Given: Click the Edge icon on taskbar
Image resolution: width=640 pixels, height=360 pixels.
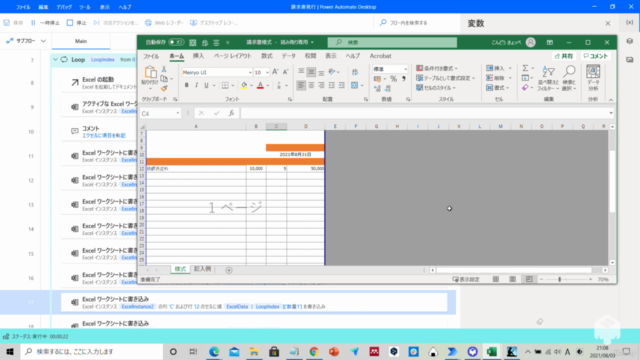Looking at the screenshot, I should click(x=214, y=351).
